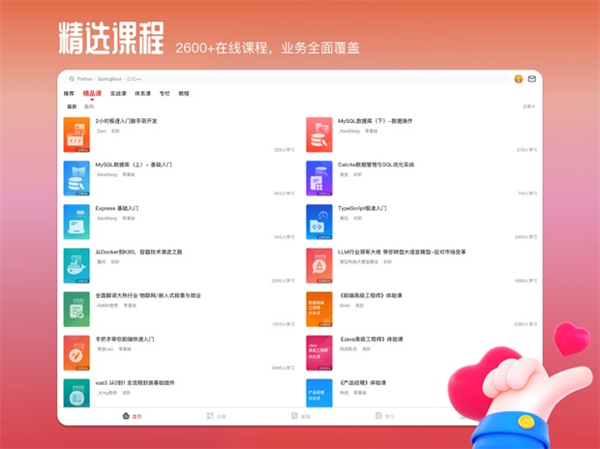Select the 推荐 tab
The image size is (600, 449).
coord(69,93)
